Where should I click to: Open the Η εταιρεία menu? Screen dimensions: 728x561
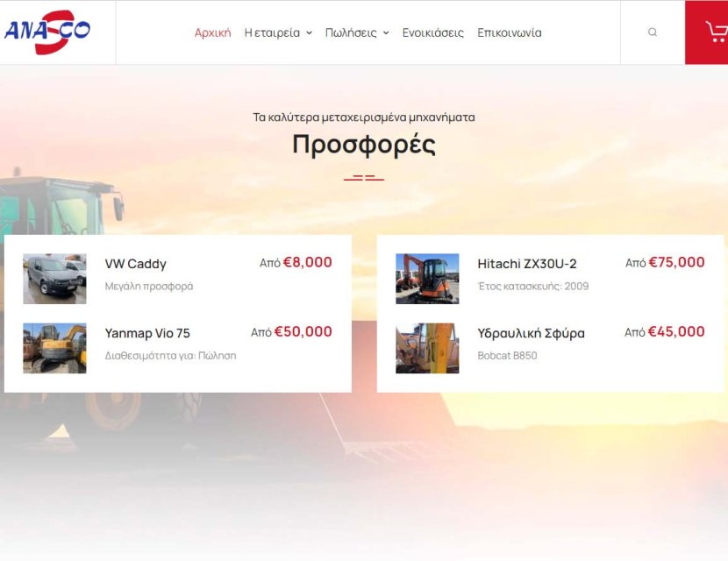point(272,32)
